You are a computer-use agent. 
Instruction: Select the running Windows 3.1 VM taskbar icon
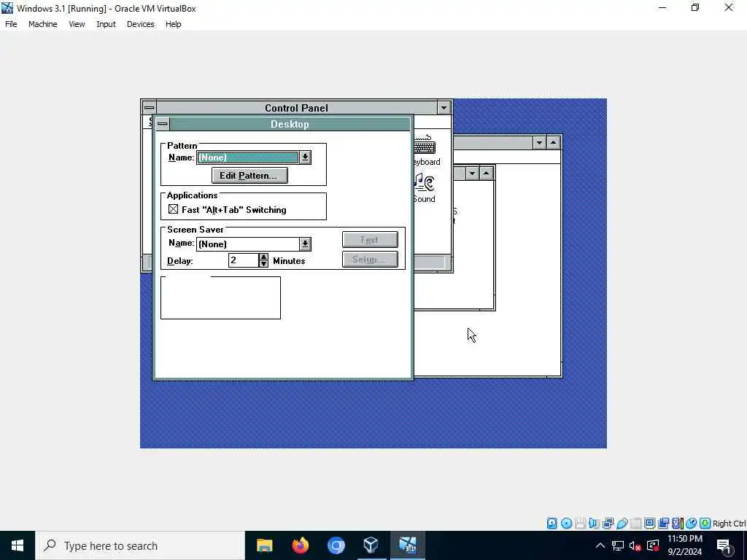pos(407,545)
